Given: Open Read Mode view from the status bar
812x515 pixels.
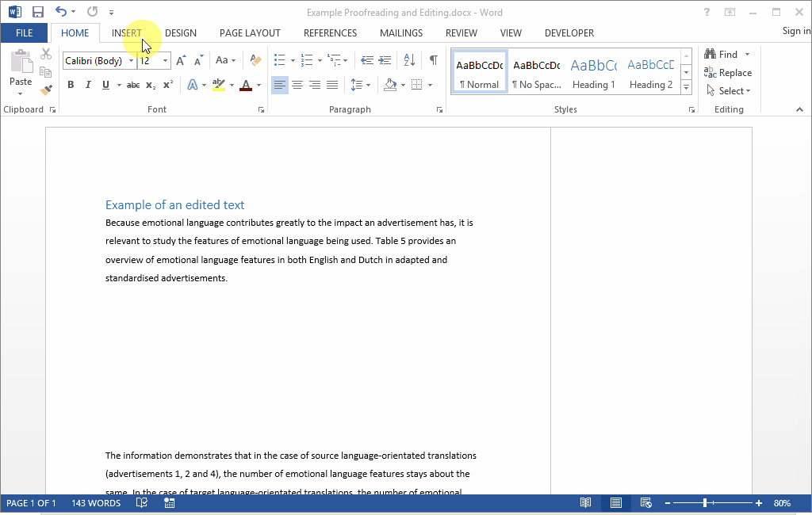Looking at the screenshot, I should 585,503.
